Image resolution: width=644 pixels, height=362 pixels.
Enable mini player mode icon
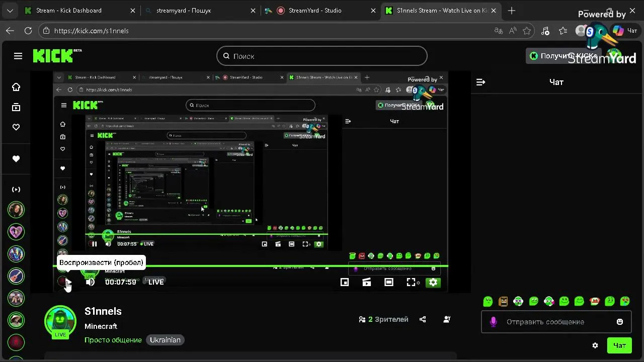click(x=345, y=282)
